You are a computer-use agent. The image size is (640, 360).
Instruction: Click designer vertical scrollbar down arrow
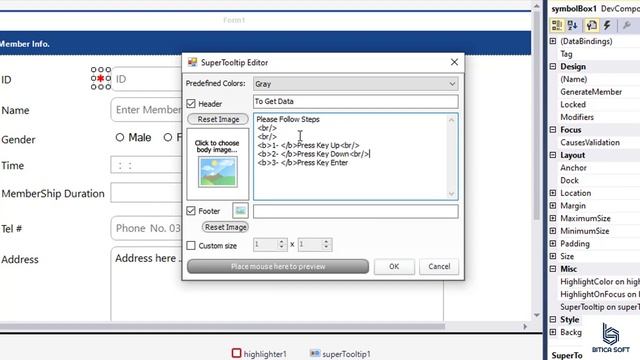pos(537,315)
